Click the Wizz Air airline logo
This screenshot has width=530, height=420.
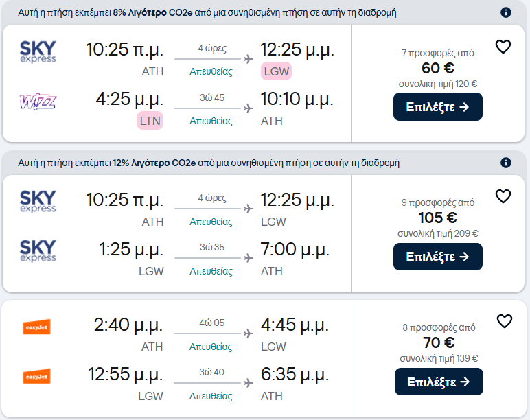tap(38, 102)
